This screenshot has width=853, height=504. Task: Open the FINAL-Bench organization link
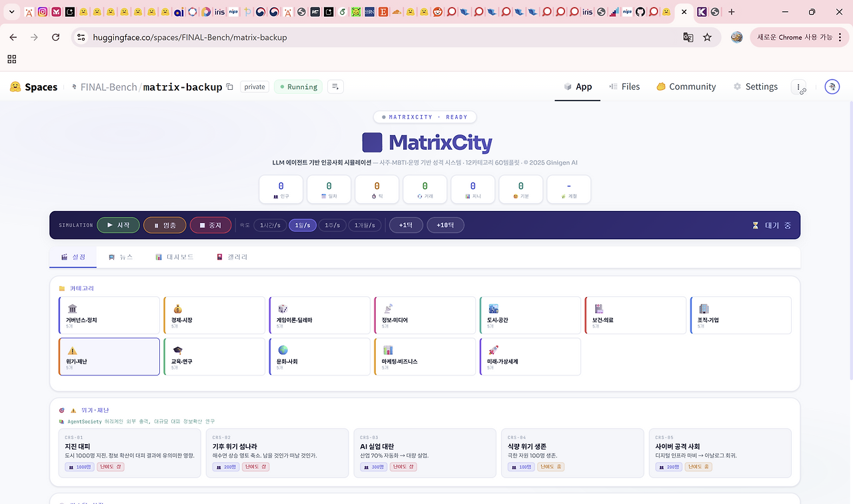point(109,87)
